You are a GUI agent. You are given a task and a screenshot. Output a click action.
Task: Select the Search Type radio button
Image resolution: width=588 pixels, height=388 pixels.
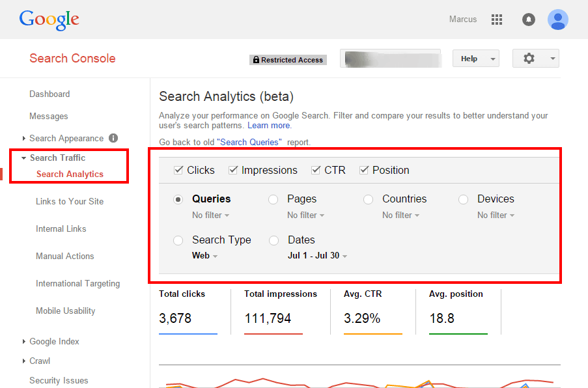pyautogui.click(x=178, y=240)
